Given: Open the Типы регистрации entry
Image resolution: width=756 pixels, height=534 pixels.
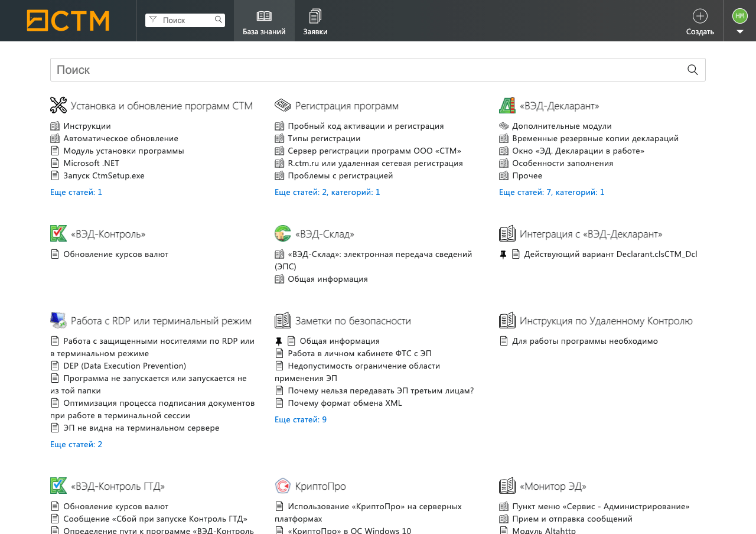Looking at the screenshot, I should (x=324, y=138).
